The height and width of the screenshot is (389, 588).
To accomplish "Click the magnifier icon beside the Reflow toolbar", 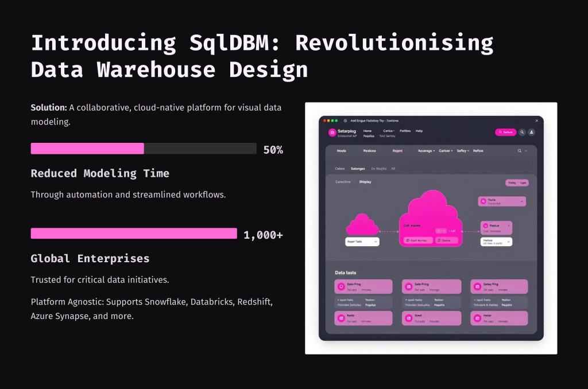I will coord(519,151).
